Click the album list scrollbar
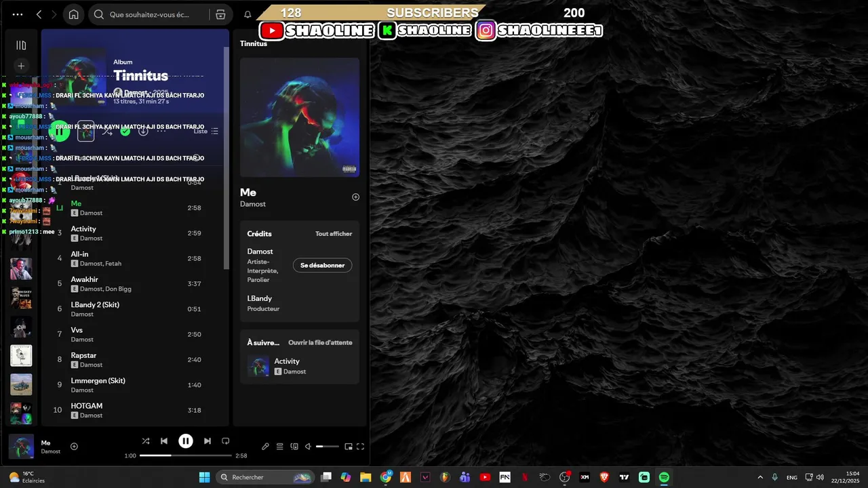The width and height of the screenshot is (868, 488). tap(226, 157)
